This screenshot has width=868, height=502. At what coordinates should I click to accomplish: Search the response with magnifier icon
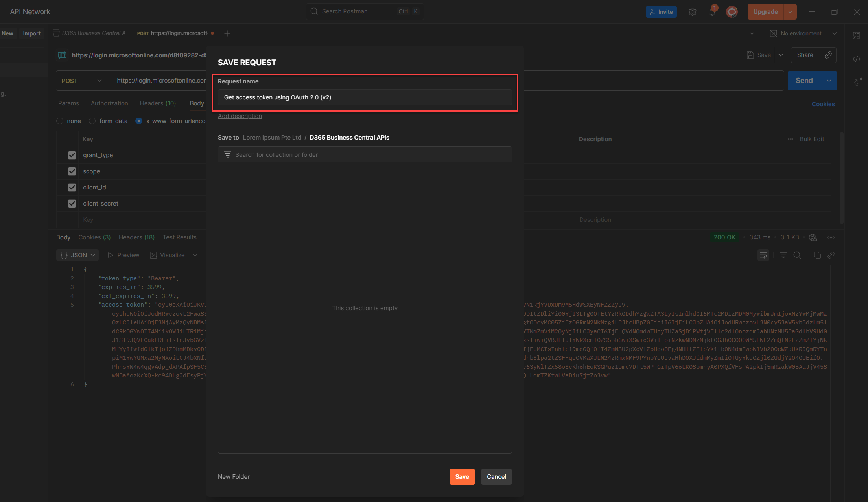797,255
